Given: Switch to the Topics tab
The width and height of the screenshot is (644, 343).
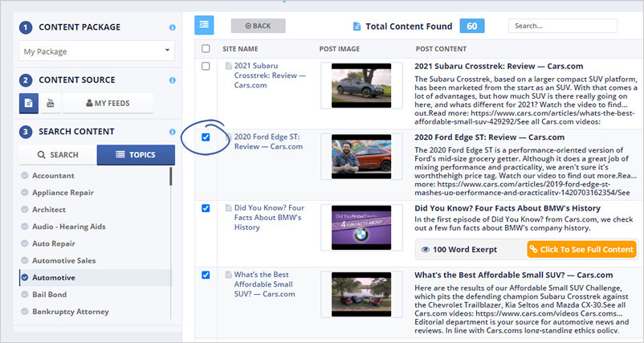Looking at the screenshot, I should pos(136,154).
